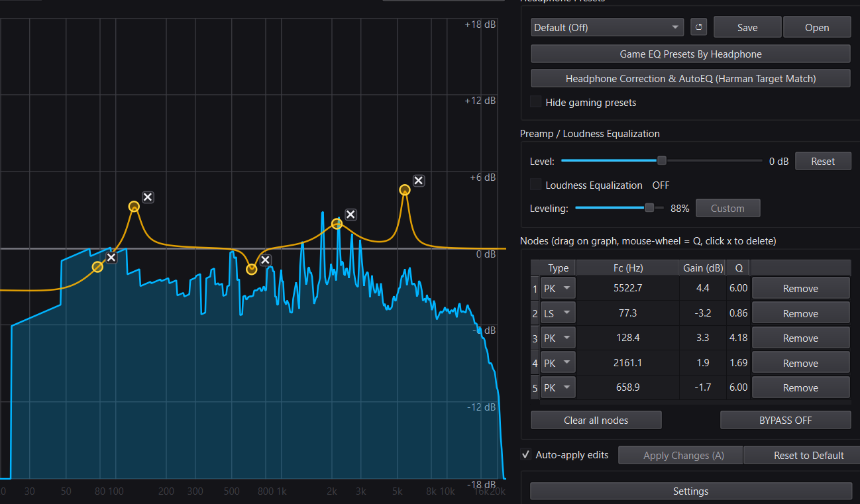Screen dimensions: 860x504
Task: Remove node 4 at 2161.1 Hz
Action: point(800,363)
